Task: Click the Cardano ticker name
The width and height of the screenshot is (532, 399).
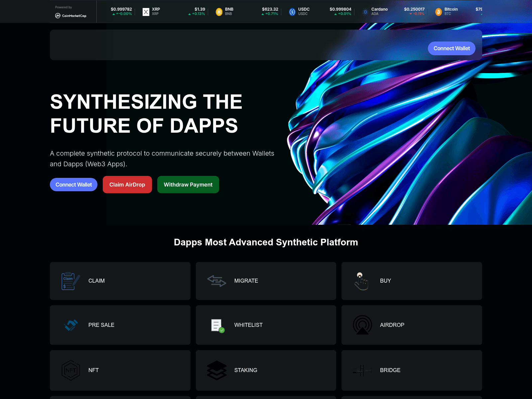Action: point(379,9)
